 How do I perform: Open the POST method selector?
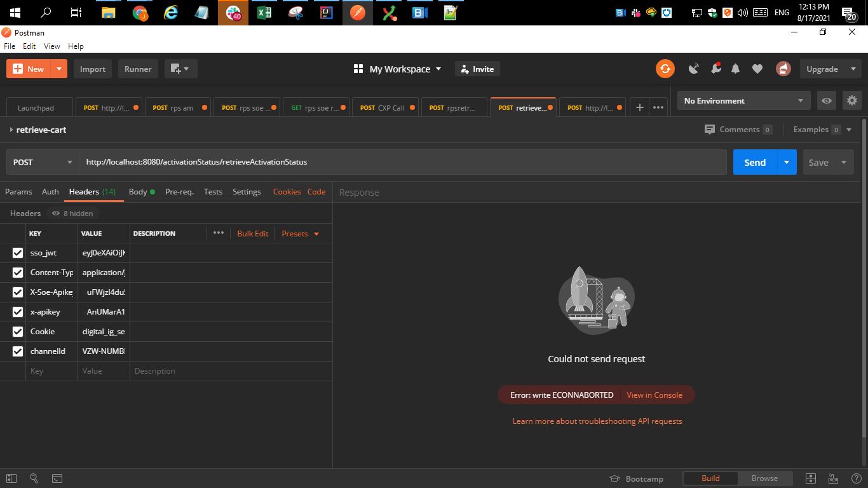(x=42, y=162)
